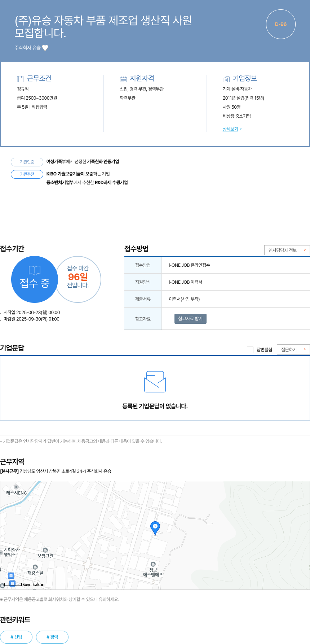Click '사원 50명' text

point(231,107)
